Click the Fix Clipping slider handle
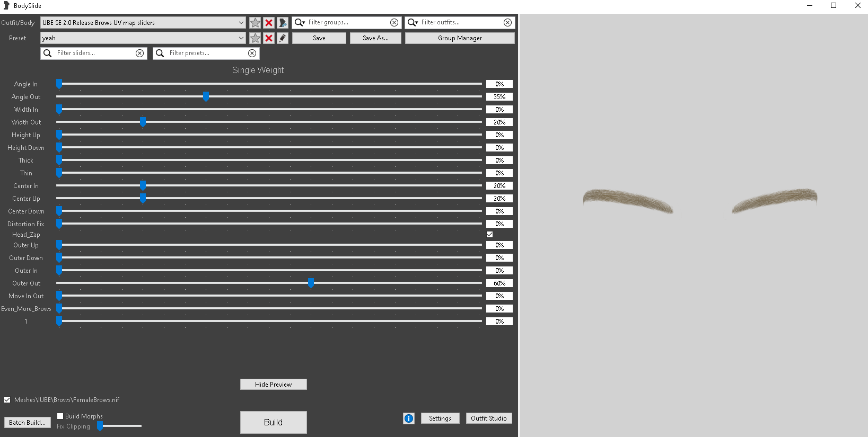Viewport: 868px width, 437px height. 100,426
